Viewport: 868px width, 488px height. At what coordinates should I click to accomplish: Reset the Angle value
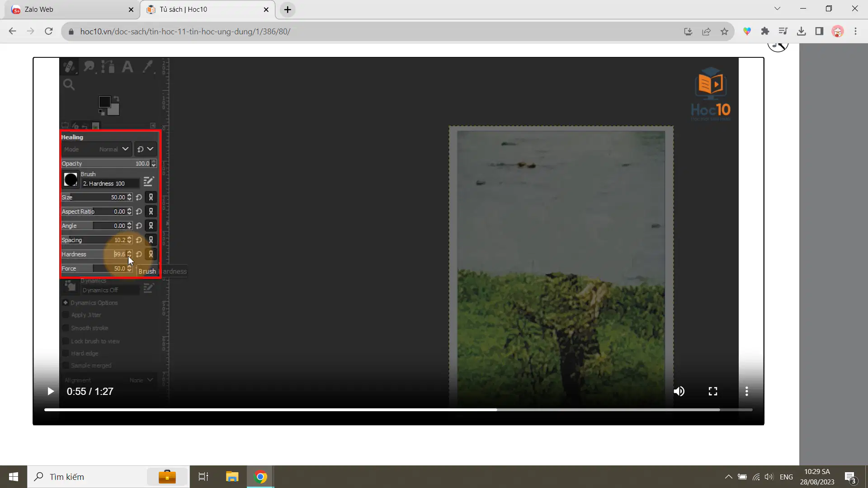(x=139, y=226)
